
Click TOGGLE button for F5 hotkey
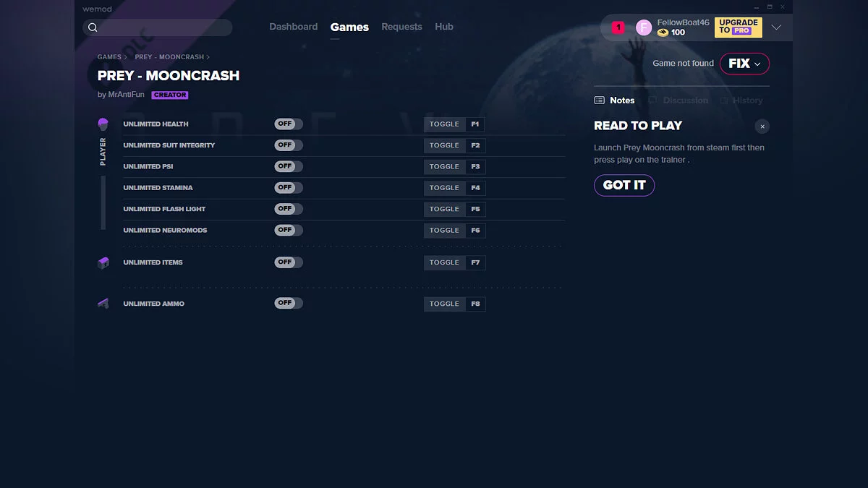(444, 209)
